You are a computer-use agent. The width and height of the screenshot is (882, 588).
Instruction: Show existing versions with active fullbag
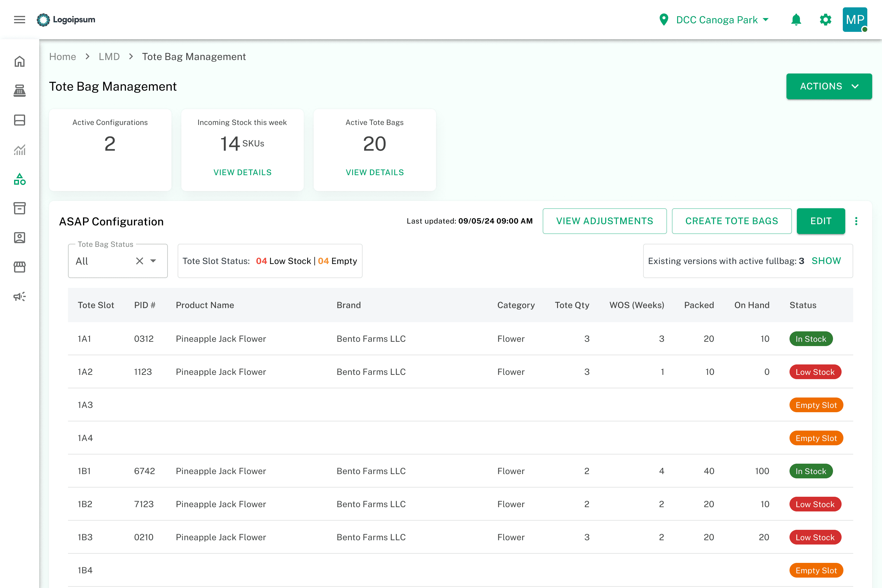826,261
